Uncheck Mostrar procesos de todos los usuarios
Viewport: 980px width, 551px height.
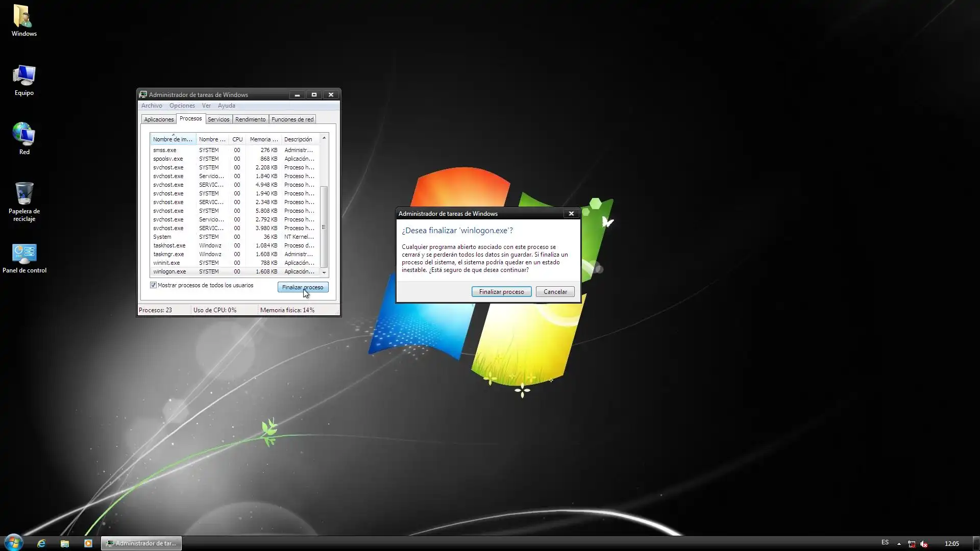point(153,285)
